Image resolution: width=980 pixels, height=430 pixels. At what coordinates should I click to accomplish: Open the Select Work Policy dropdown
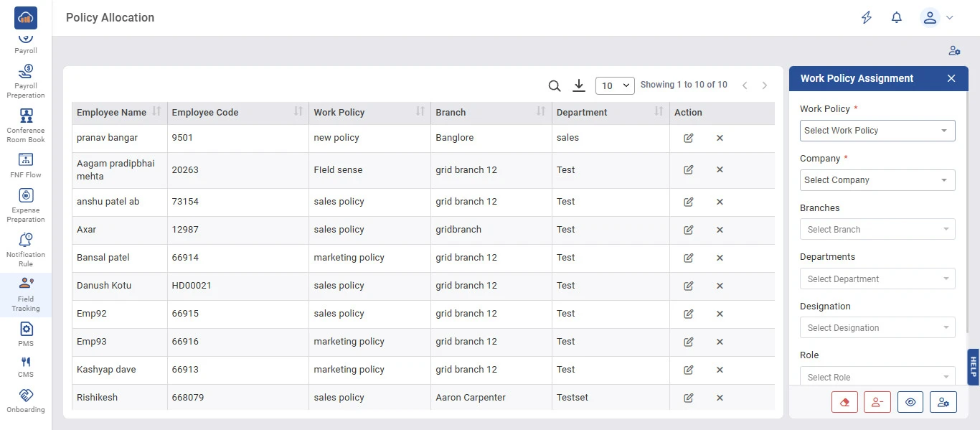(x=877, y=131)
